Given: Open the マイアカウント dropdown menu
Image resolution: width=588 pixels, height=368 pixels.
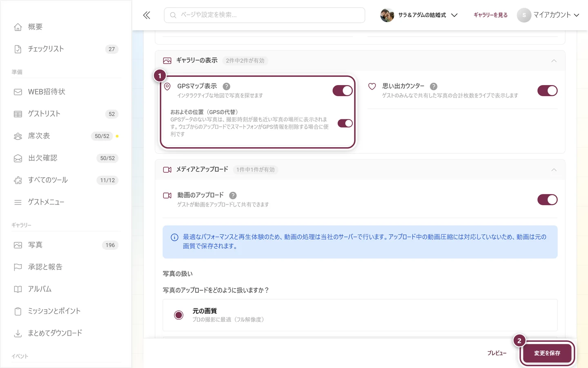Looking at the screenshot, I should [x=548, y=15].
